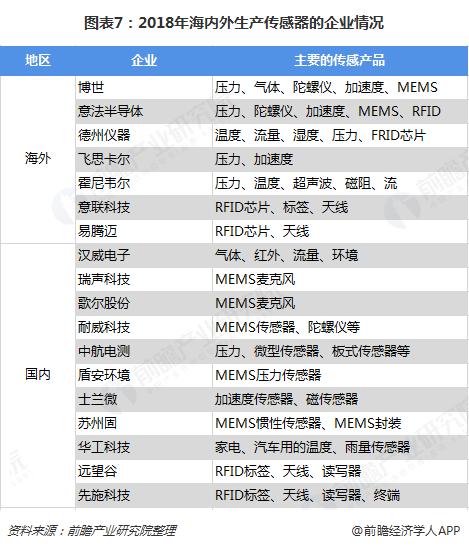Click the 歌尔股份 company cell
The image size is (469, 549).
pos(144,303)
